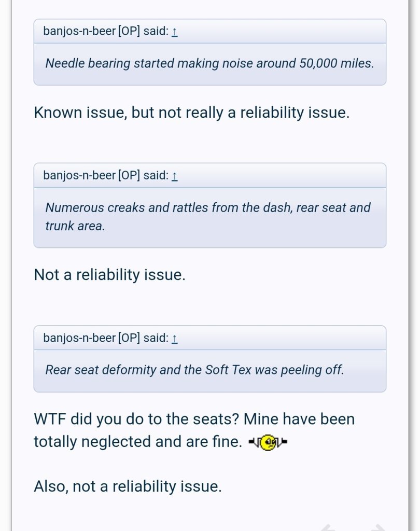Screen dimensions: 420x531
Task: Select banjos-n-beer username in the second quote header
Action: click(x=80, y=175)
